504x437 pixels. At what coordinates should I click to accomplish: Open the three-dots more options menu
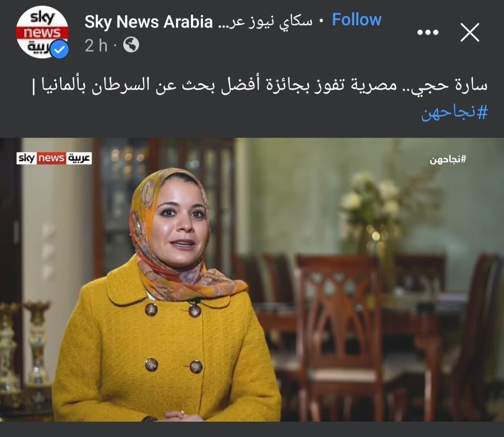(x=427, y=32)
